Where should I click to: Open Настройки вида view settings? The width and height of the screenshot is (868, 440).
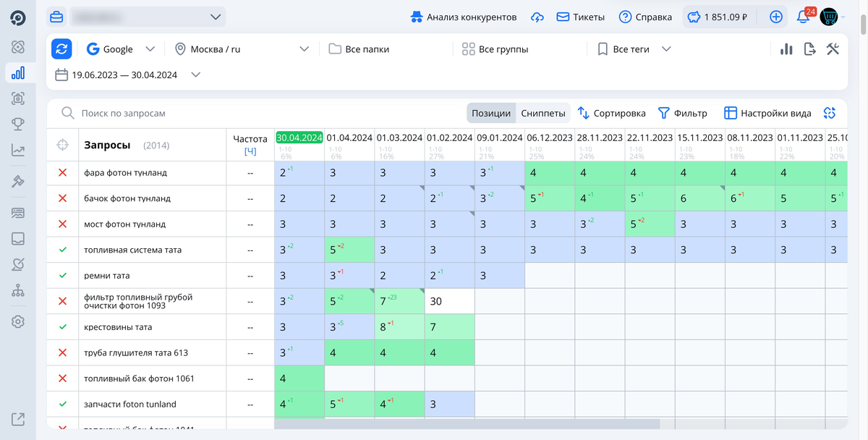click(x=767, y=113)
